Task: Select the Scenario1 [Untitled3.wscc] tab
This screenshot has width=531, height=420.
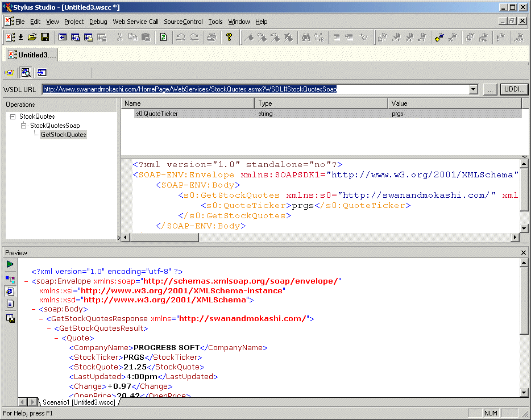Action: (x=78, y=402)
